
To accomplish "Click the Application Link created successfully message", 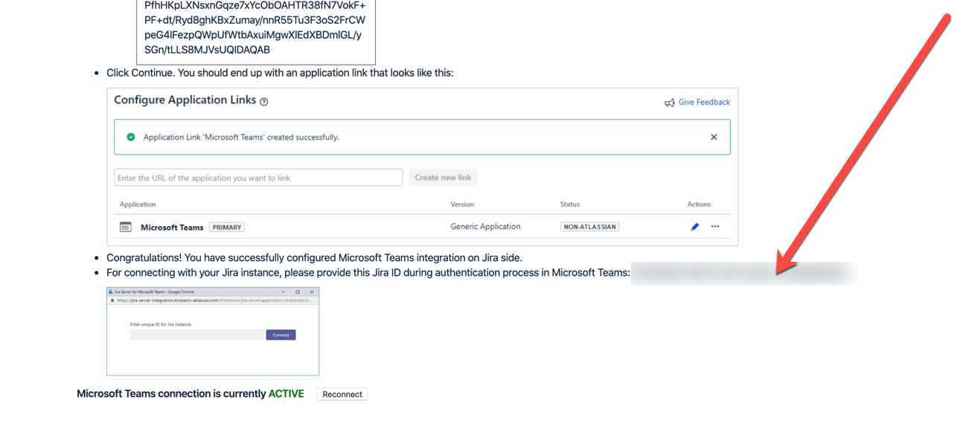I will [x=241, y=138].
